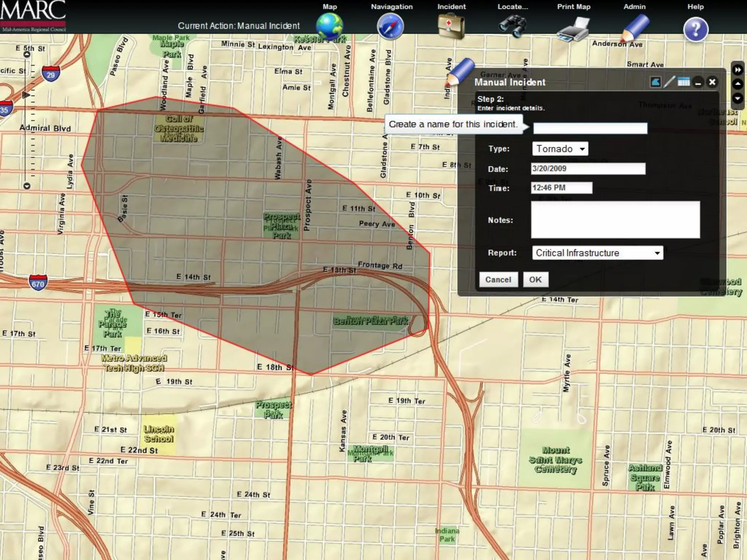
Task: Close the Manual Incident panel
Action: click(x=712, y=82)
